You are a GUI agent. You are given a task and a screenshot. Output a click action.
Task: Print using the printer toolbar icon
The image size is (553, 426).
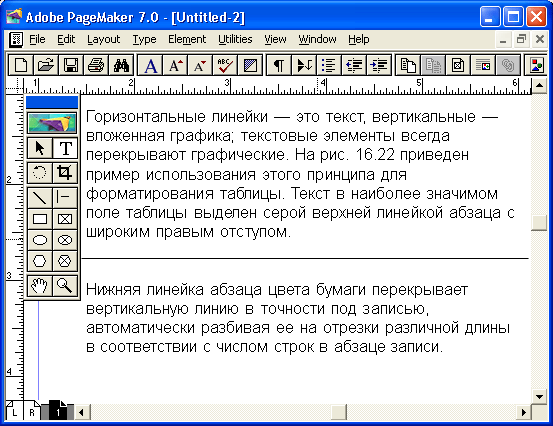click(96, 65)
